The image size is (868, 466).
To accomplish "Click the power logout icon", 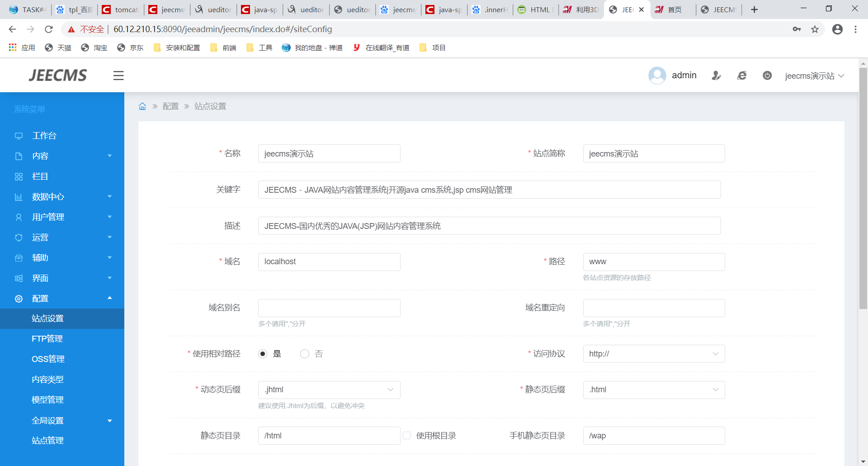I will 767,76.
